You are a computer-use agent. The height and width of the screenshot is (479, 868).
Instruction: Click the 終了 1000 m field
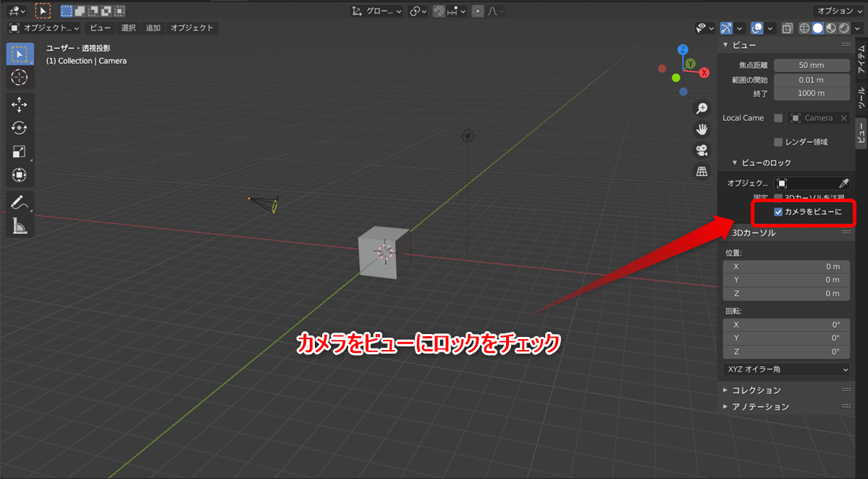(x=812, y=93)
